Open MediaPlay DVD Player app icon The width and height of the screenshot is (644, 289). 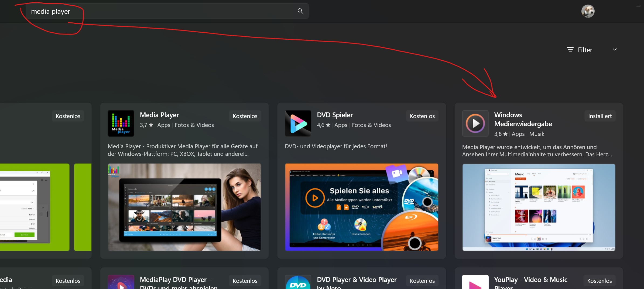coord(121,282)
